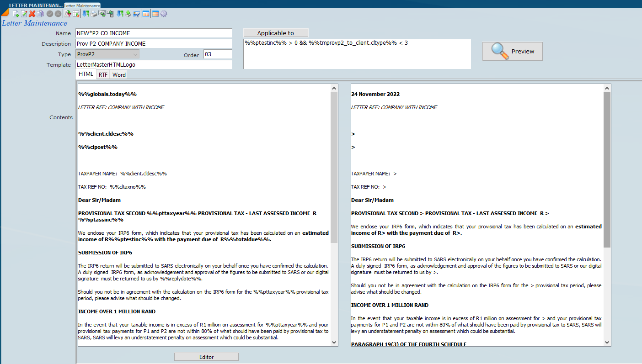642x364 pixels.
Task: Open the Type dropdown showing ProvP2
Action: [x=107, y=54]
